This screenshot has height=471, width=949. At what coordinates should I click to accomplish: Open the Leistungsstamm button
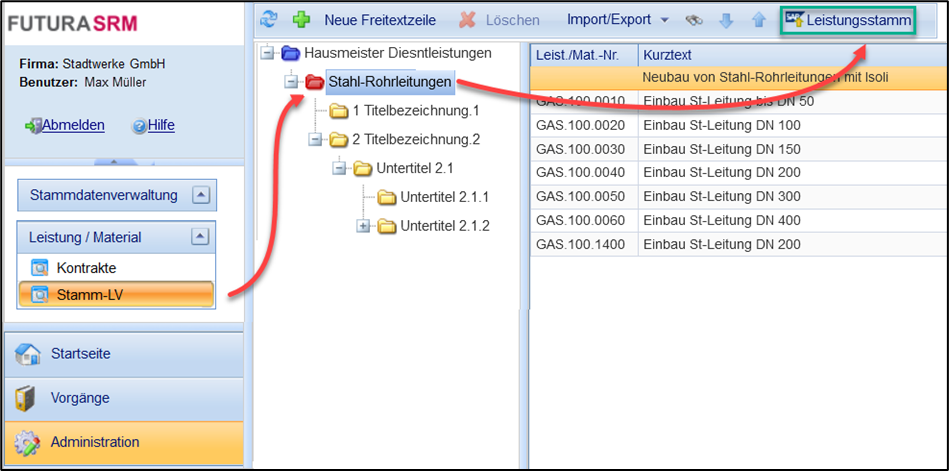pos(848,20)
